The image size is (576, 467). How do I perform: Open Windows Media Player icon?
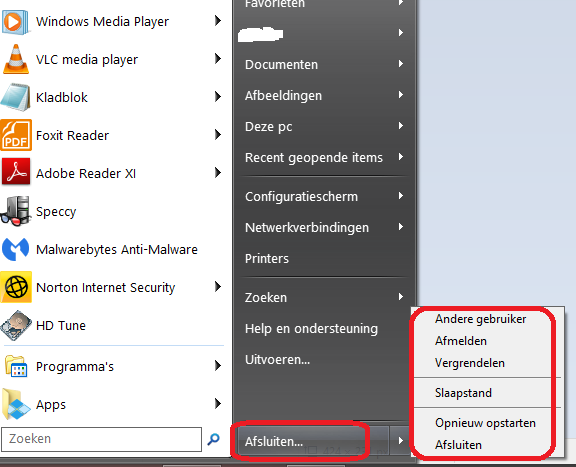pyautogui.click(x=15, y=22)
